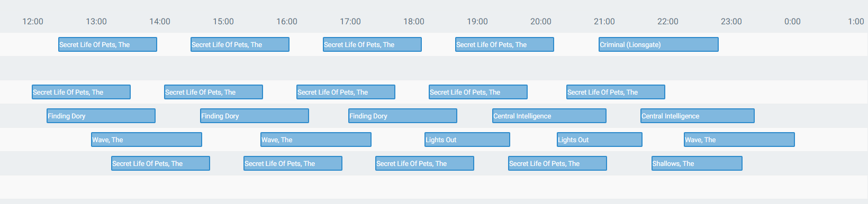Select the first Secret Life Of Pets in top row
This screenshot has width=868, height=204.
coord(108,44)
